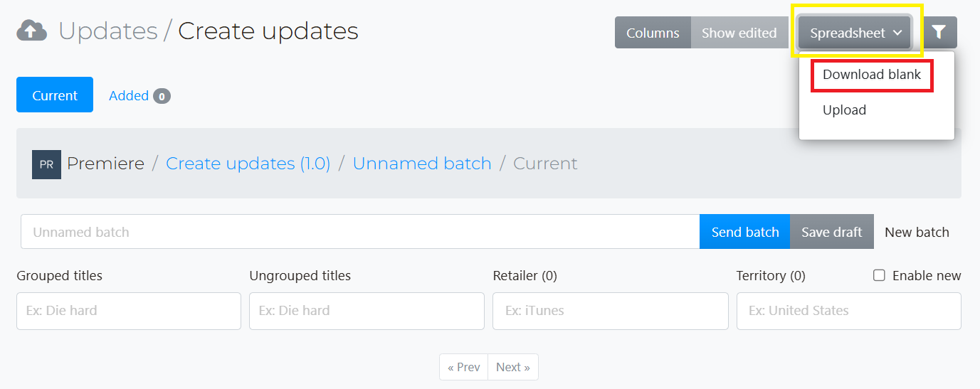This screenshot has width=980, height=389.
Task: Expand the Spreadsheet dropdown
Action: click(855, 33)
